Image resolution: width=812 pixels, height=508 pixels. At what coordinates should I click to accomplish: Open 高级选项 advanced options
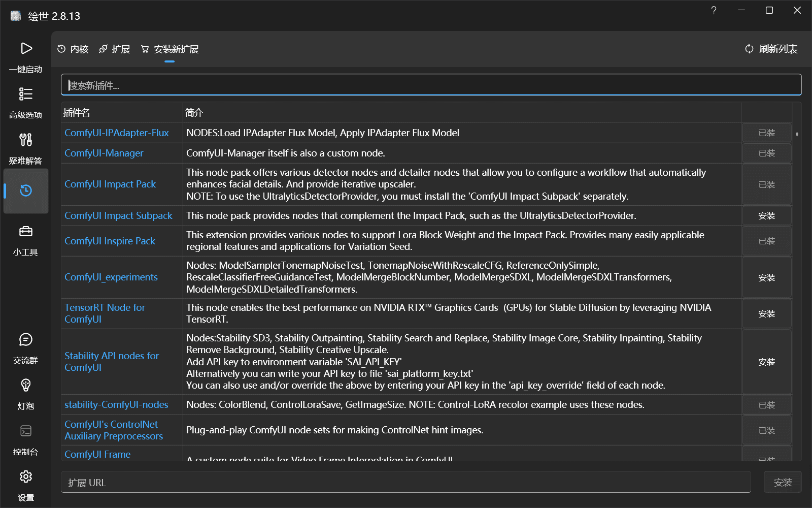[x=26, y=103]
